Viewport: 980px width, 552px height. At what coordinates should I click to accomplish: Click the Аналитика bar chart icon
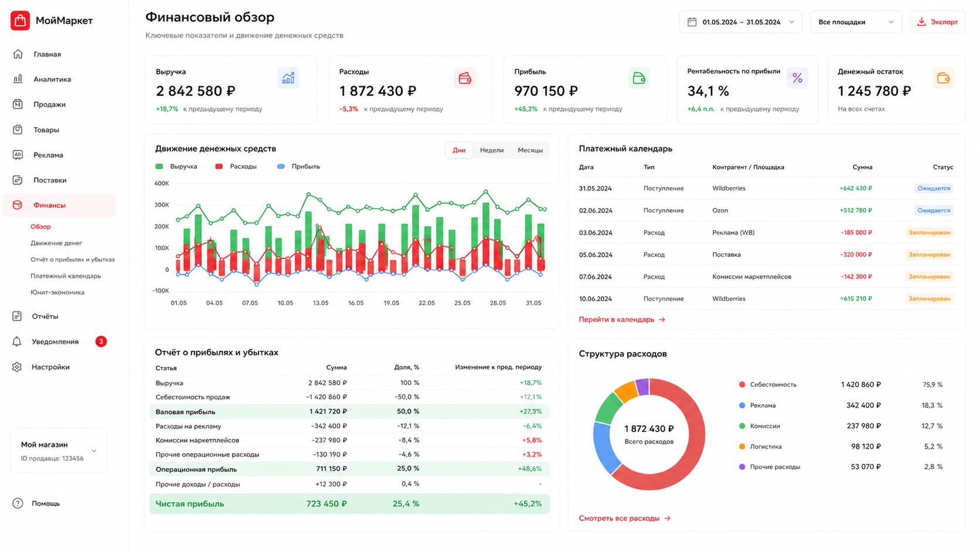pos(18,79)
